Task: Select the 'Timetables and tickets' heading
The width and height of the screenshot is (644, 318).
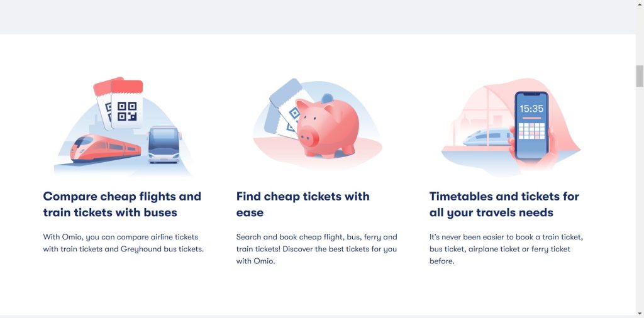Action: click(504, 204)
